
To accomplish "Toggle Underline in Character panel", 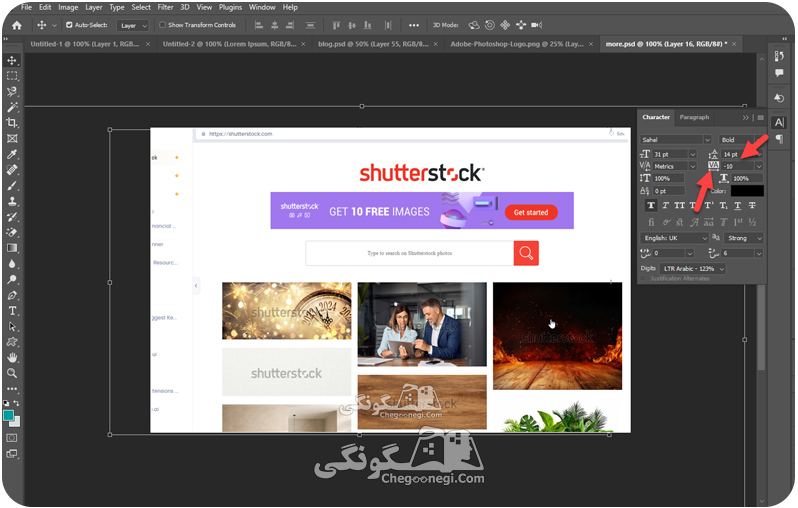I will tap(737, 206).
